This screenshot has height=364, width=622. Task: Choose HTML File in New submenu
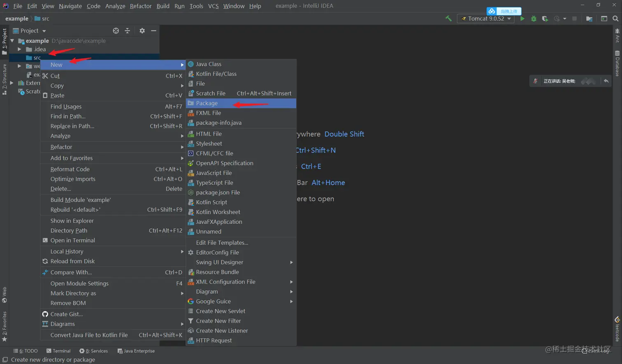point(241,134)
